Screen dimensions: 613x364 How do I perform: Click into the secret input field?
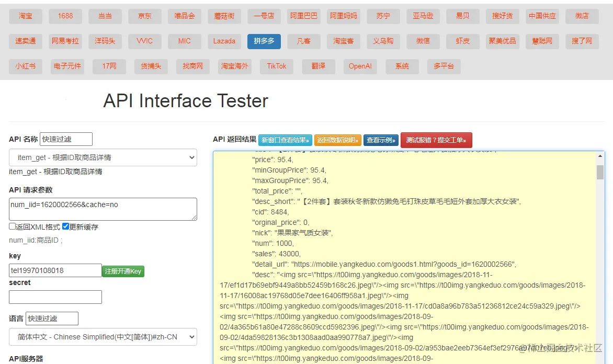pos(55,297)
